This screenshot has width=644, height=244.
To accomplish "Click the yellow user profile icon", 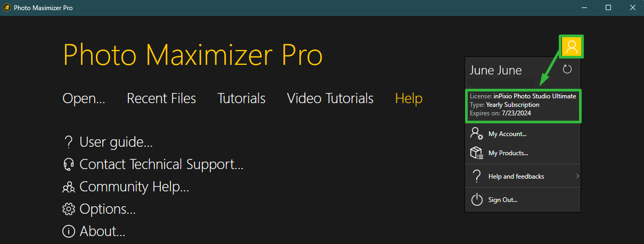I will tap(572, 47).
